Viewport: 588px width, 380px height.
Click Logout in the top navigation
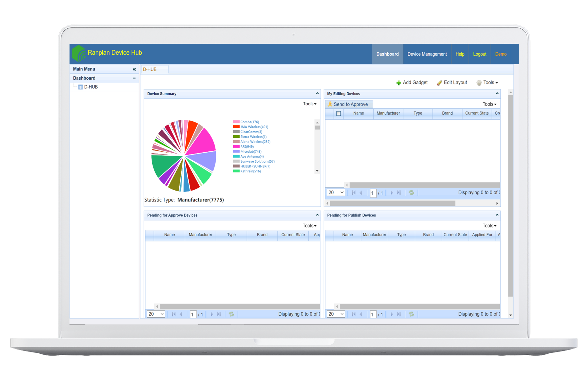click(480, 54)
